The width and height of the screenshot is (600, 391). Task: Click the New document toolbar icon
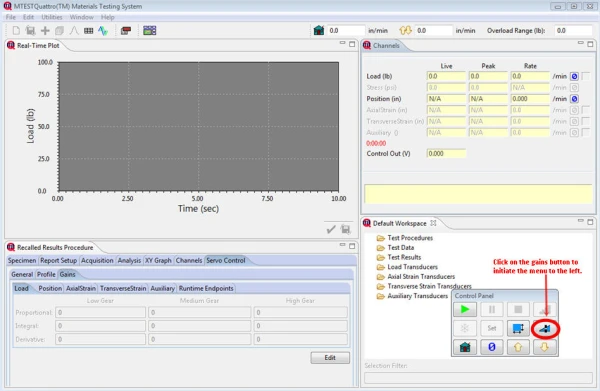[16, 31]
